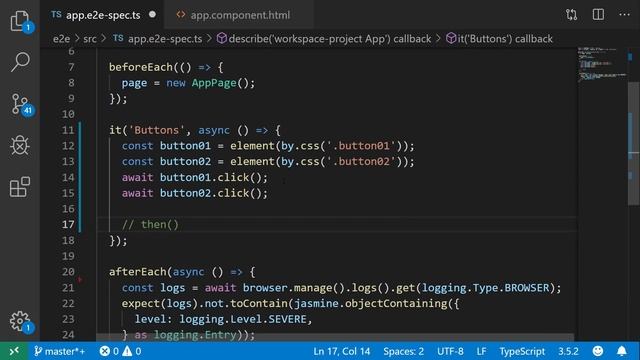The width and height of the screenshot is (640, 360).
Task: Place cursor in '// then()' comment
Action: [150, 224]
